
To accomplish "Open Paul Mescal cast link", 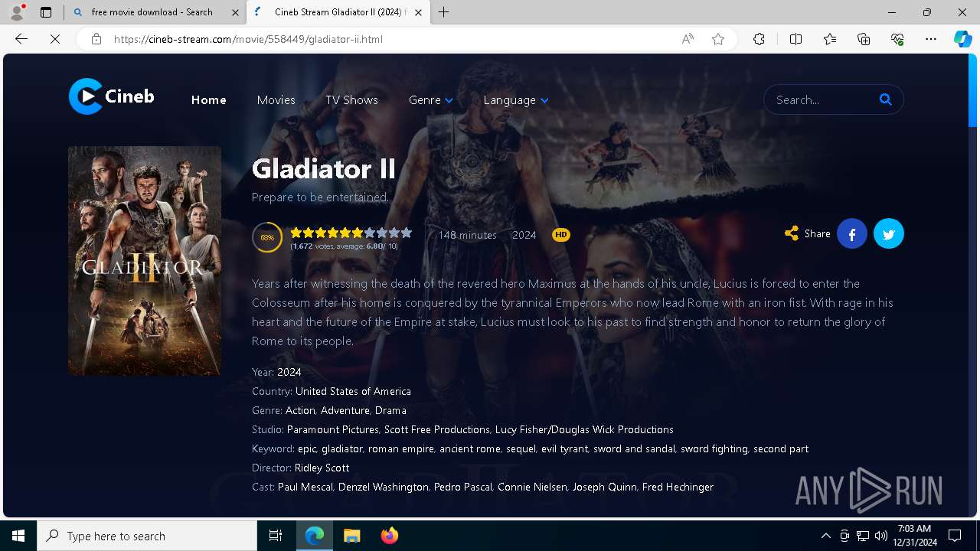I will pos(305,487).
